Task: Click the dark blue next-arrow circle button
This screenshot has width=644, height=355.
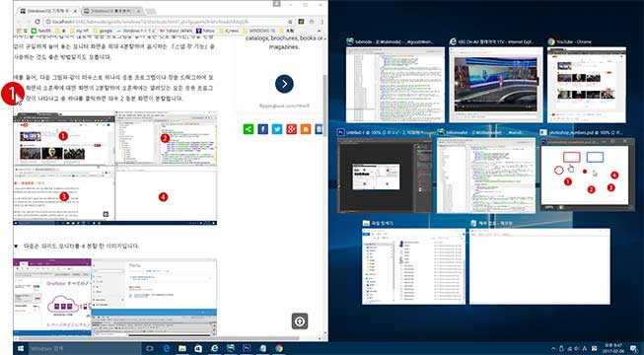Action: pyautogui.click(x=284, y=84)
